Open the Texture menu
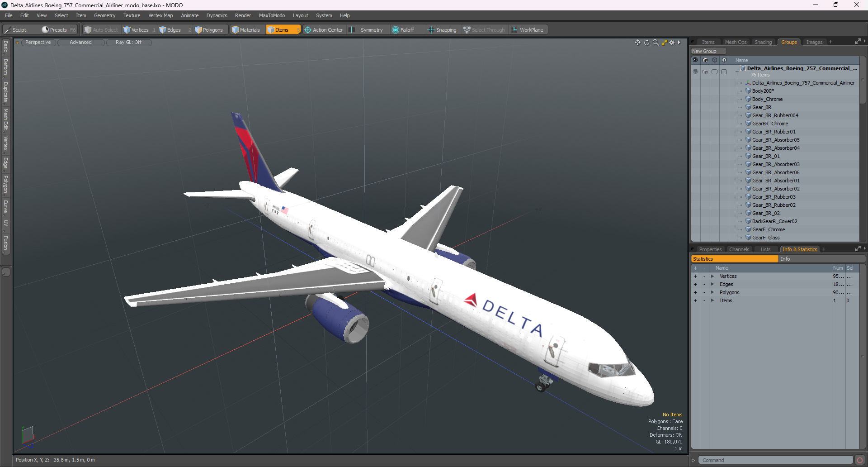 tap(132, 15)
